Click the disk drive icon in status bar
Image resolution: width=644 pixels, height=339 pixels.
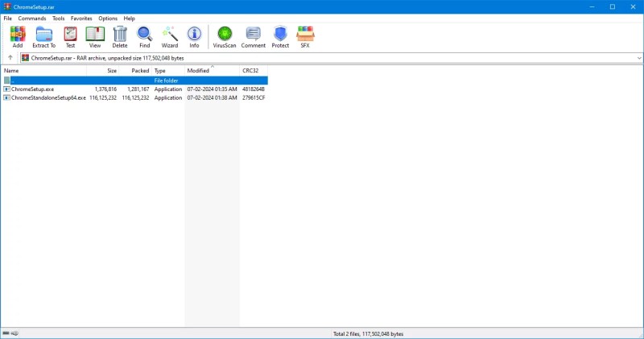click(6, 333)
